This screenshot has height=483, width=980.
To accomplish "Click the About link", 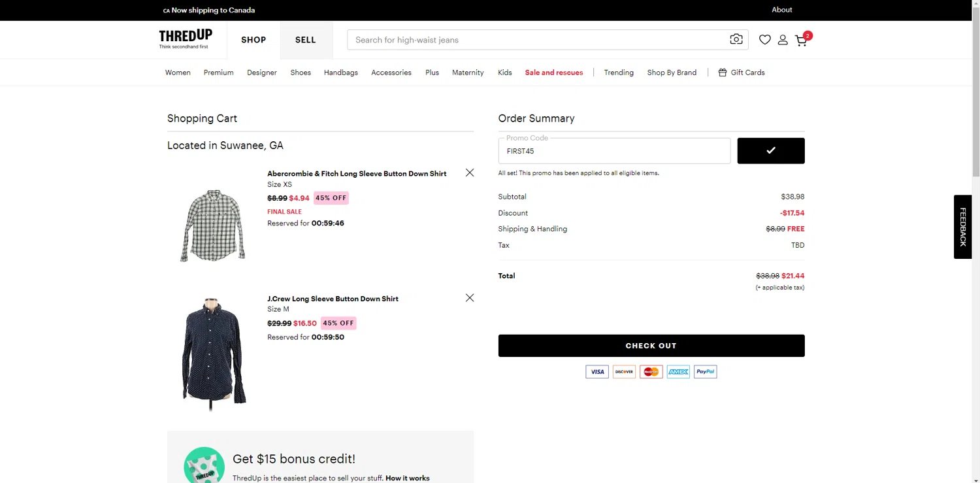I will click(x=782, y=10).
